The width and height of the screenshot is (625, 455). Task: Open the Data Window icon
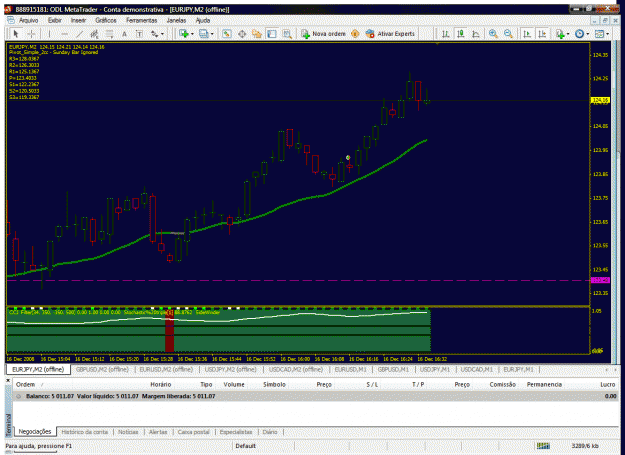click(242, 34)
